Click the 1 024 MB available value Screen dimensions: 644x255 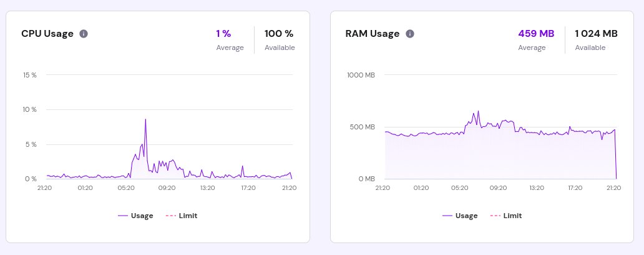[x=597, y=33]
